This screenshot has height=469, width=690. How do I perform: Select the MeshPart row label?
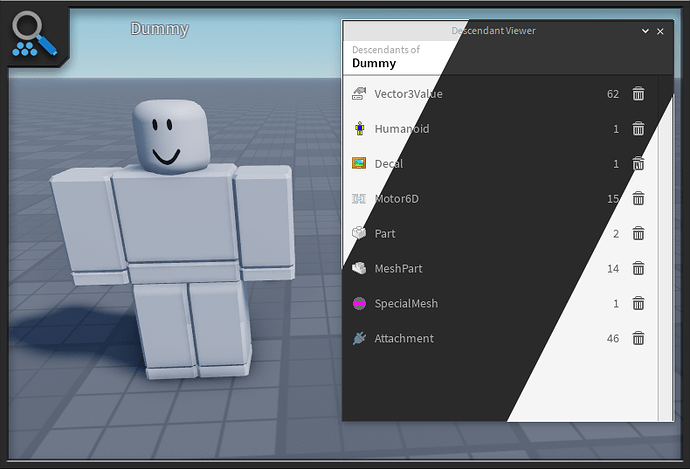pos(398,268)
